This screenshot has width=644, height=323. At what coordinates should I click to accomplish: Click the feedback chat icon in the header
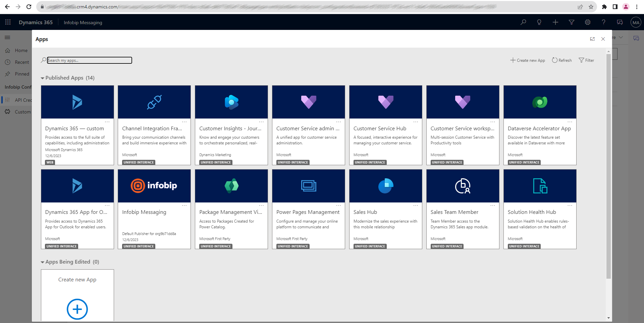tap(620, 22)
